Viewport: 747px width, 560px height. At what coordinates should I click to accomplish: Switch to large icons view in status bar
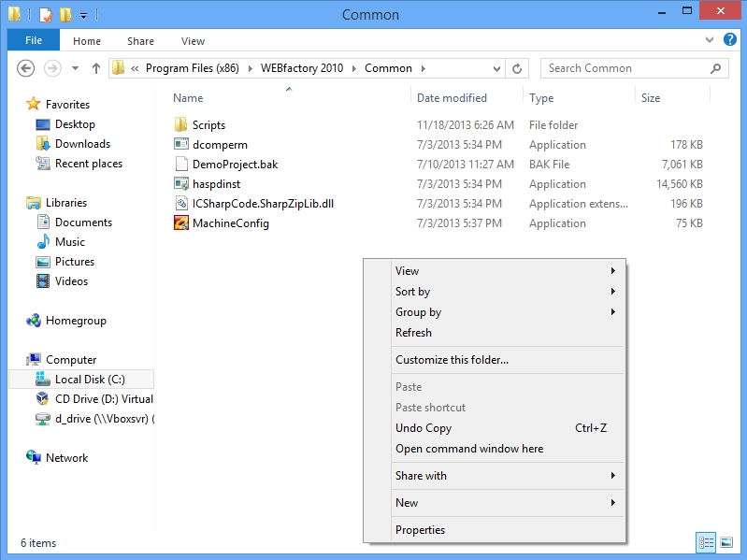tap(726, 542)
